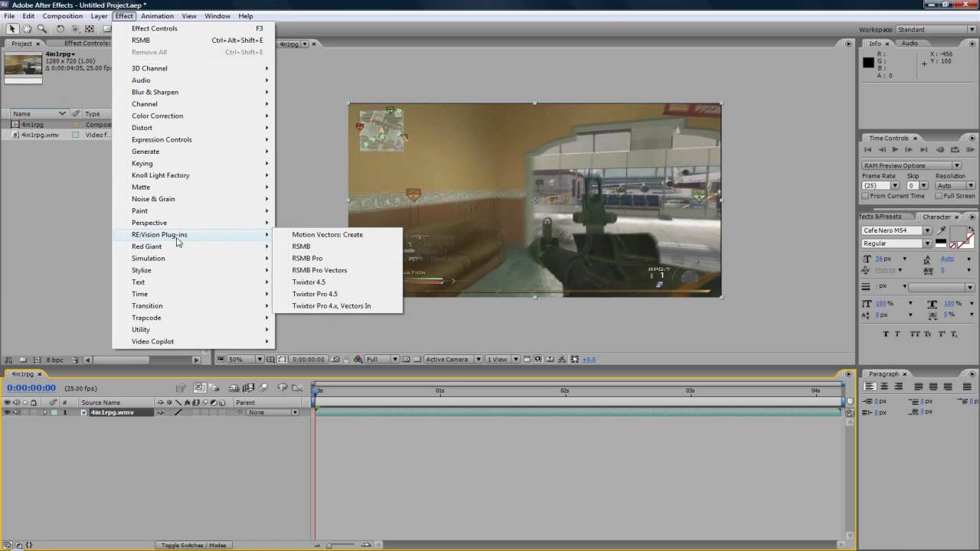The height and width of the screenshot is (551, 980).
Task: Jump to first frame in Time Controls
Action: 868,150
